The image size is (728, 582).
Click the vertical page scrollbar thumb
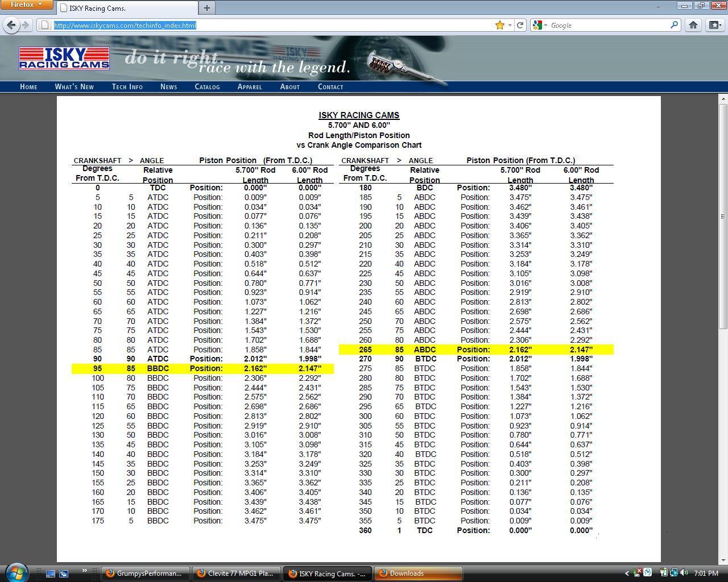pyautogui.click(x=723, y=216)
